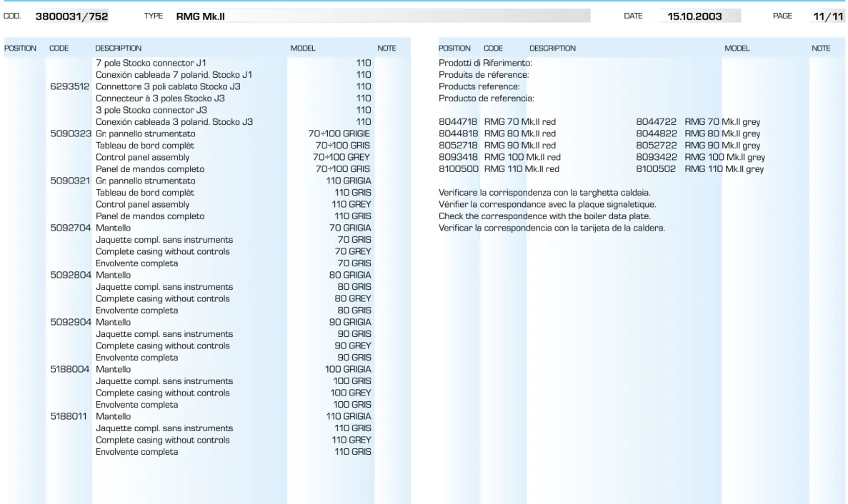Click 'Prodotti di Riferimento:' heading
Viewport: 848px width, 504px height.
click(485, 63)
